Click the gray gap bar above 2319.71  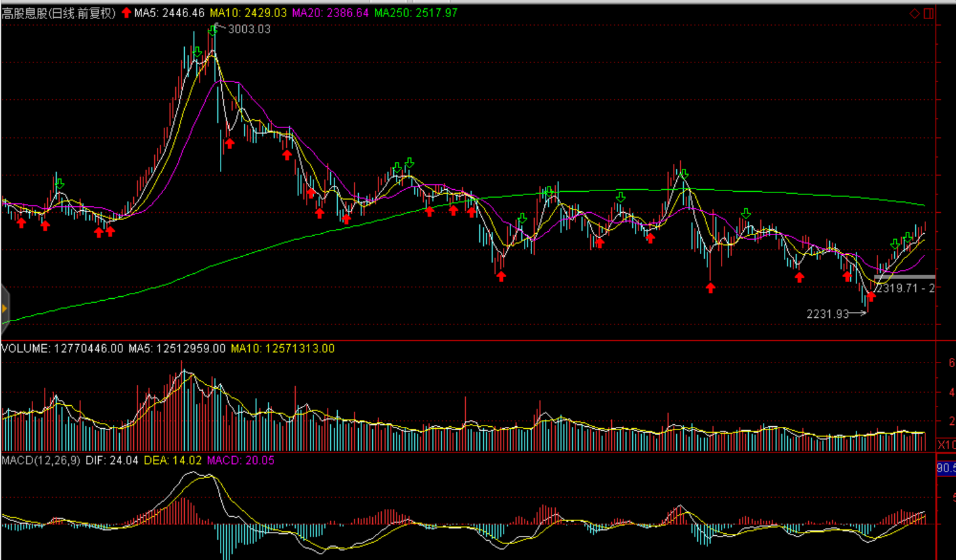tap(904, 277)
